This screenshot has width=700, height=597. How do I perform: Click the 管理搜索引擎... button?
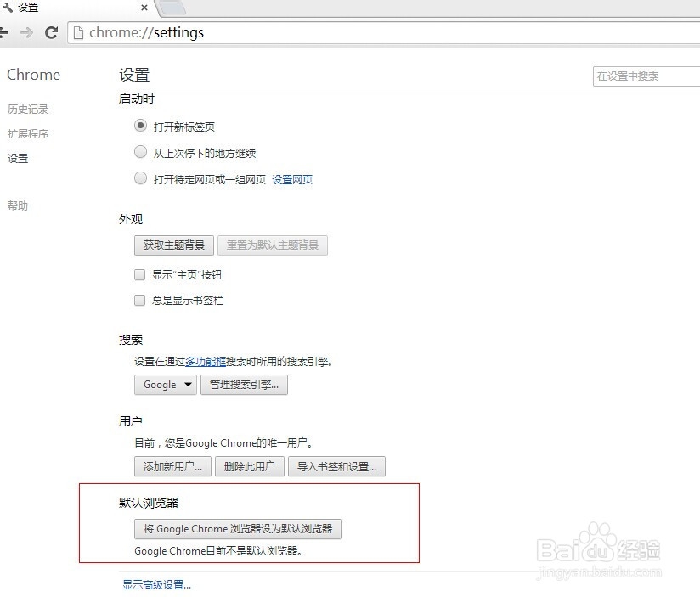244,385
